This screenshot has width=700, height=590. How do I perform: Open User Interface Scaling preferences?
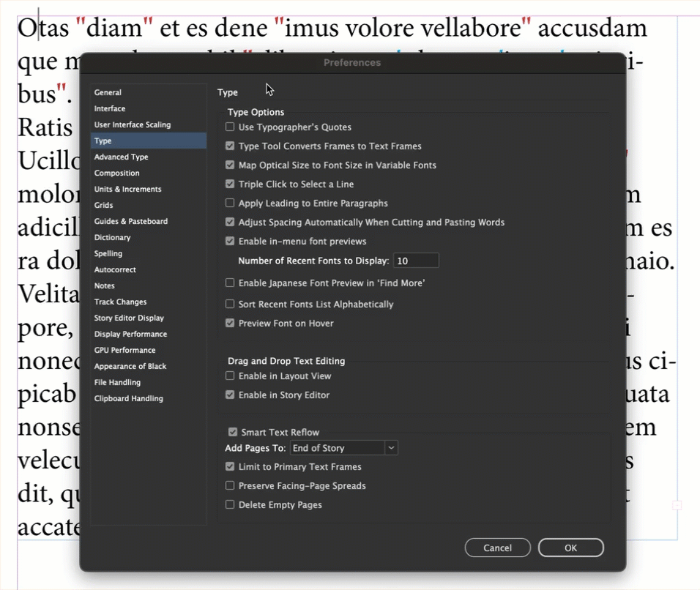[148, 124]
